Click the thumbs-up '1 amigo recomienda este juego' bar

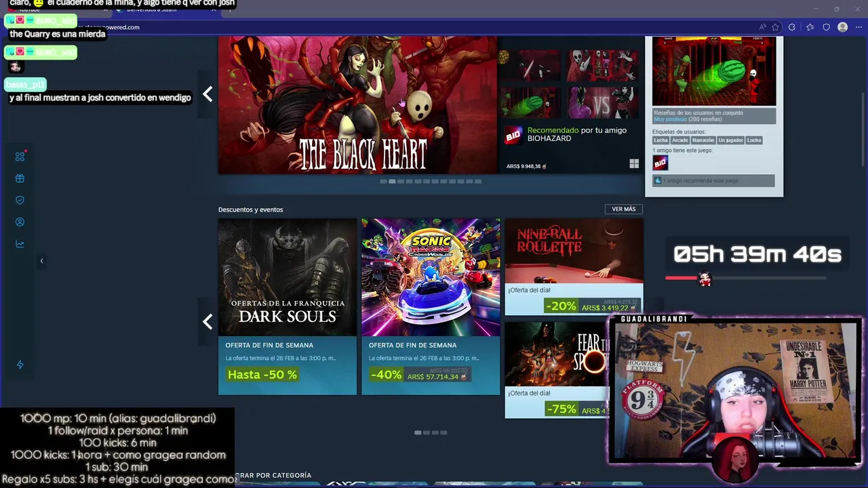point(713,181)
